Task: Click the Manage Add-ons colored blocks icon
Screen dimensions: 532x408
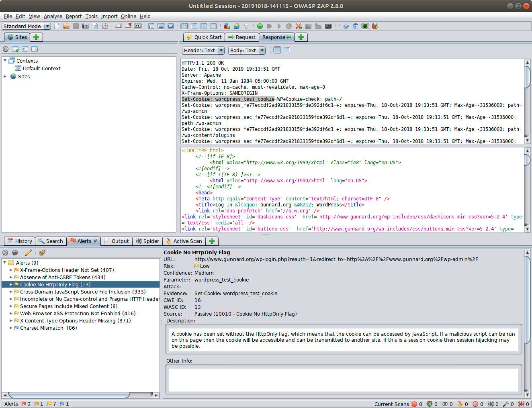Action: pyautogui.click(x=227, y=26)
